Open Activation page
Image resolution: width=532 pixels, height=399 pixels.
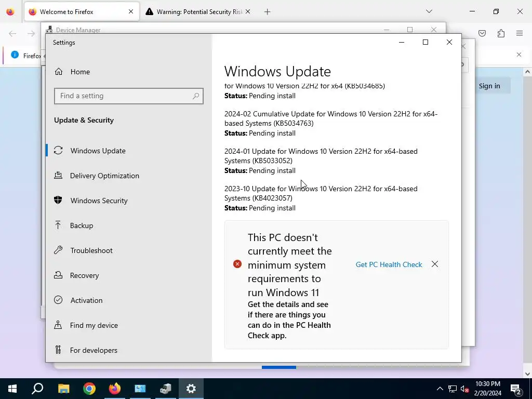pos(86,300)
